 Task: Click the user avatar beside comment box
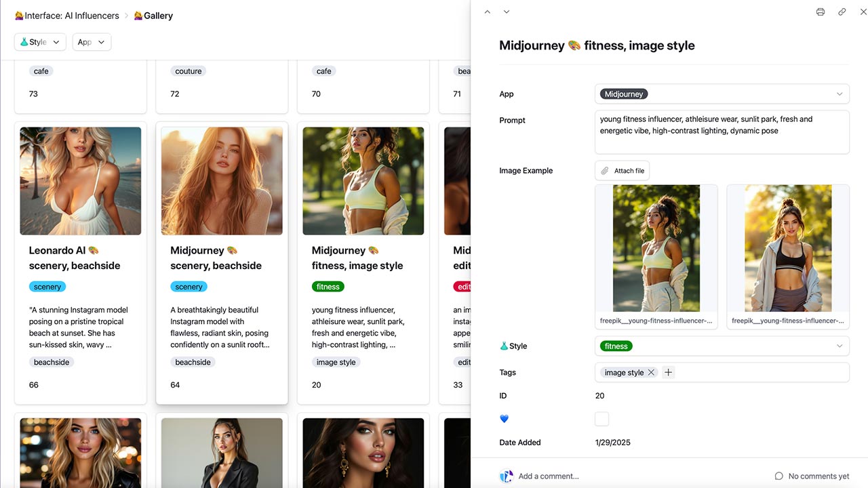pos(506,476)
